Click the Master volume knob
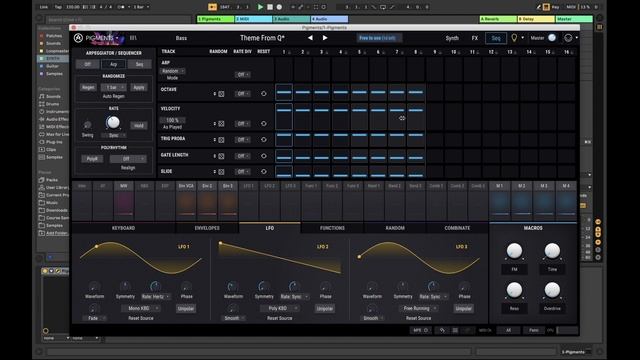640x360 pixels. click(552, 38)
